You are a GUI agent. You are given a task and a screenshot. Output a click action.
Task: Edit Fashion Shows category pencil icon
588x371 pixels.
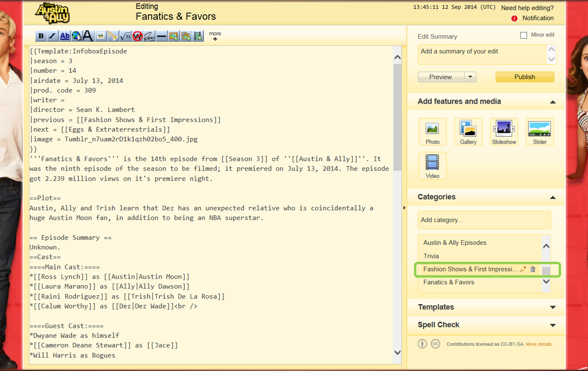[x=523, y=269]
